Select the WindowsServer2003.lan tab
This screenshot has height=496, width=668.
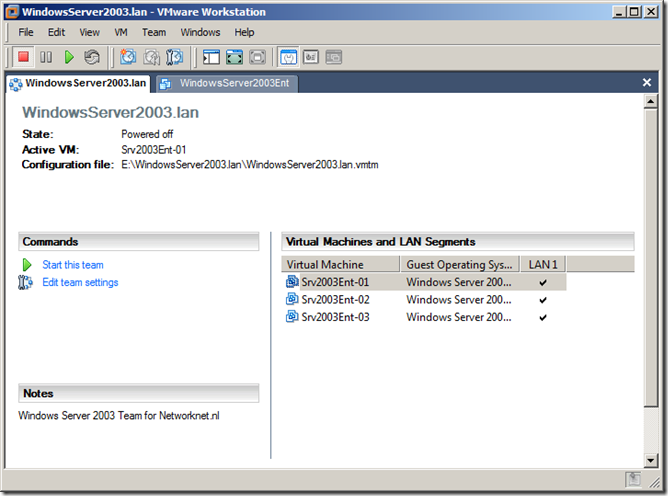pyautogui.click(x=78, y=83)
